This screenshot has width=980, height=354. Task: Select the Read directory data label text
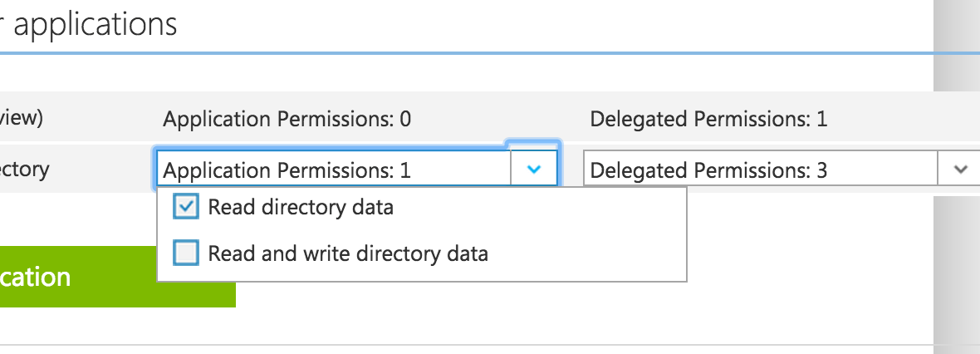301,207
